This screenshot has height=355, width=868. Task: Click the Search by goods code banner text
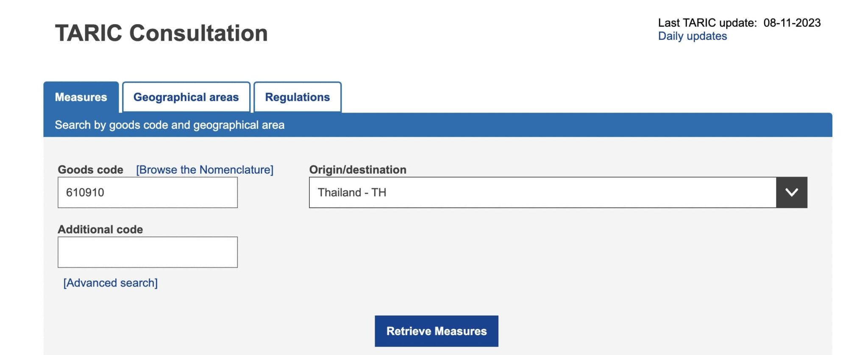pyautogui.click(x=170, y=125)
